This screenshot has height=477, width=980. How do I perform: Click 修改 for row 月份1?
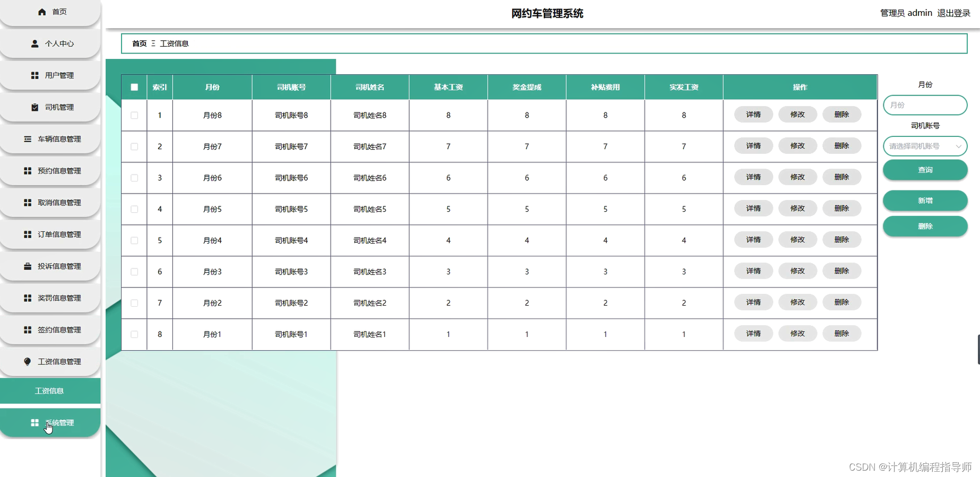[797, 334]
